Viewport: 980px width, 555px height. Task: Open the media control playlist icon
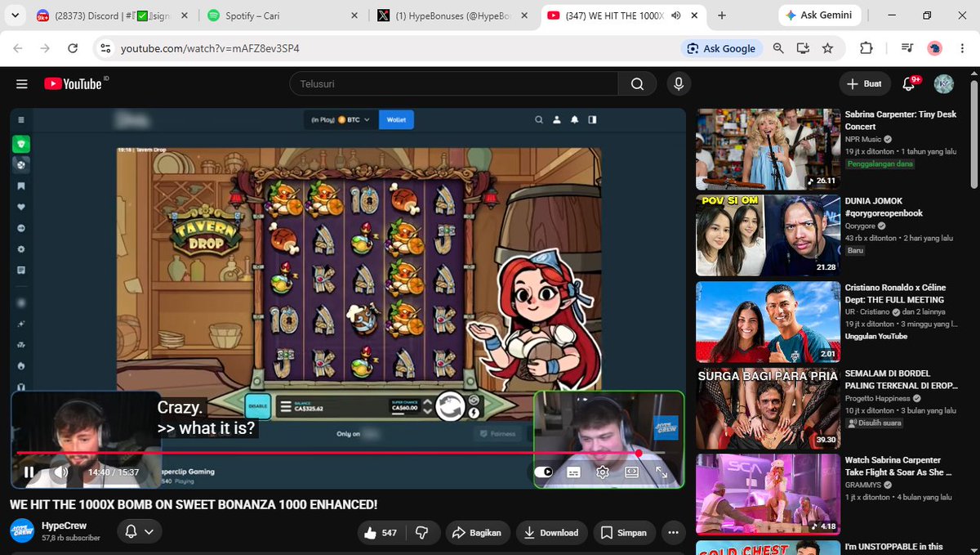pos(906,48)
